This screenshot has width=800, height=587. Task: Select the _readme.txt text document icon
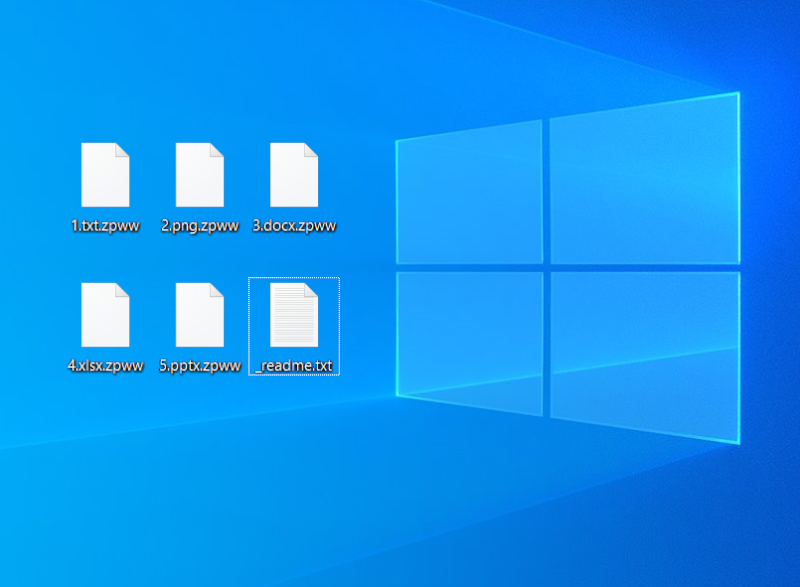294,315
